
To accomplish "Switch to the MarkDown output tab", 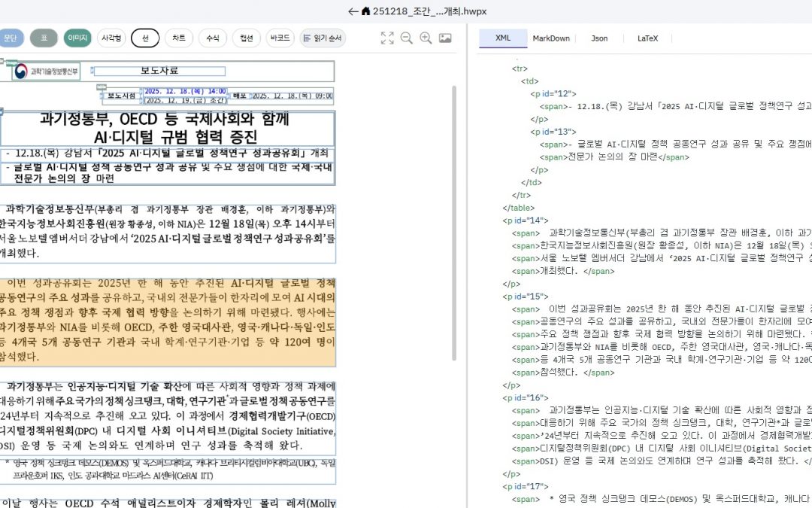I will (551, 38).
